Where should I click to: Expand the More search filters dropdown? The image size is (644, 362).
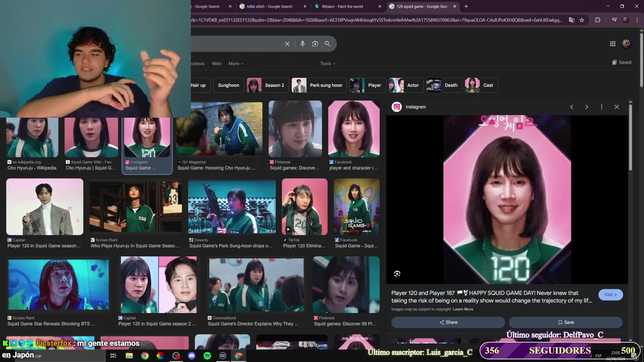pyautogui.click(x=235, y=64)
